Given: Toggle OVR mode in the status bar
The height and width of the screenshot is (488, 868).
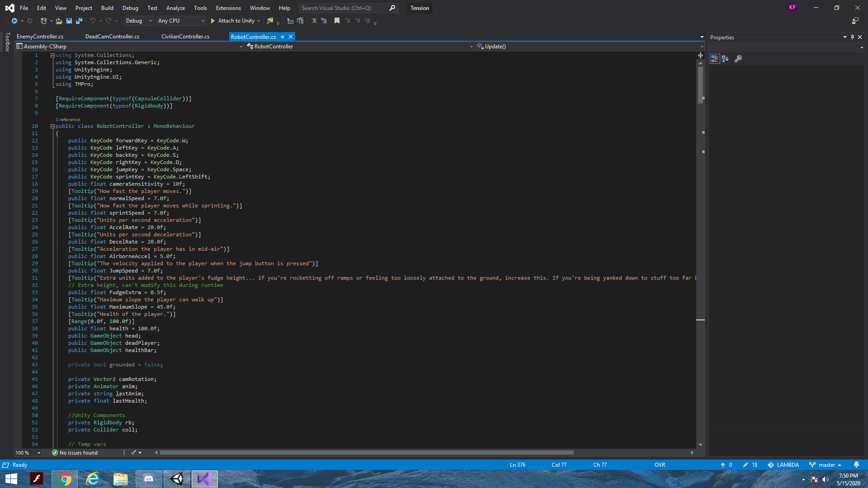Looking at the screenshot, I should click(660, 465).
